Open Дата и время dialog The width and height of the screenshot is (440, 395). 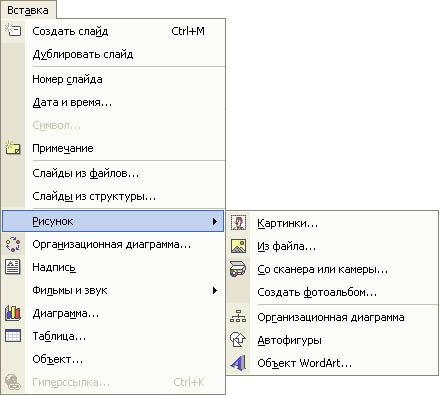point(113,102)
